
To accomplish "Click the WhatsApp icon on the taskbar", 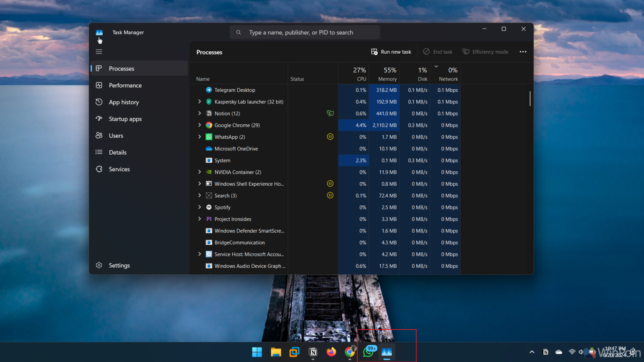I will pyautogui.click(x=368, y=352).
